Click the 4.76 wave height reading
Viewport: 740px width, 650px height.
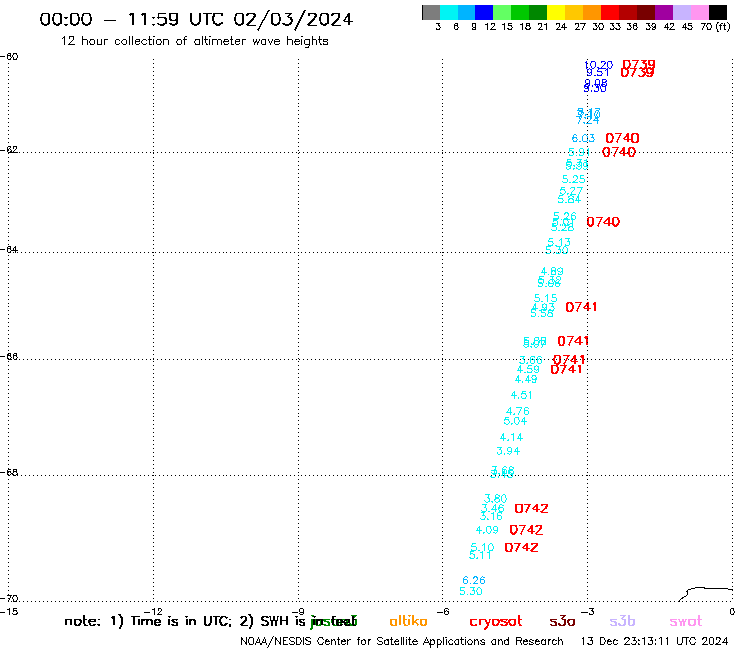click(518, 411)
